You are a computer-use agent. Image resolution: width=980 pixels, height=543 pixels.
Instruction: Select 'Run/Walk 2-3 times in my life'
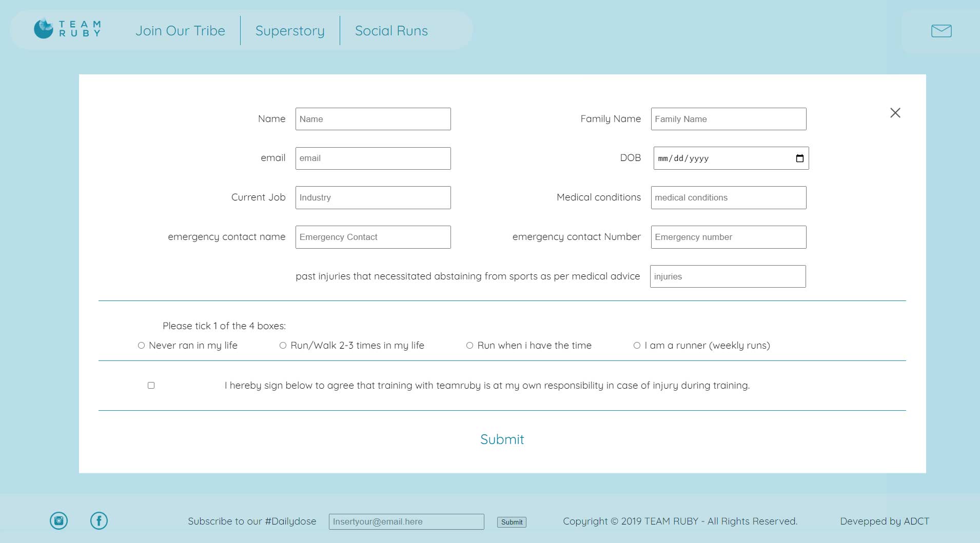283,346
